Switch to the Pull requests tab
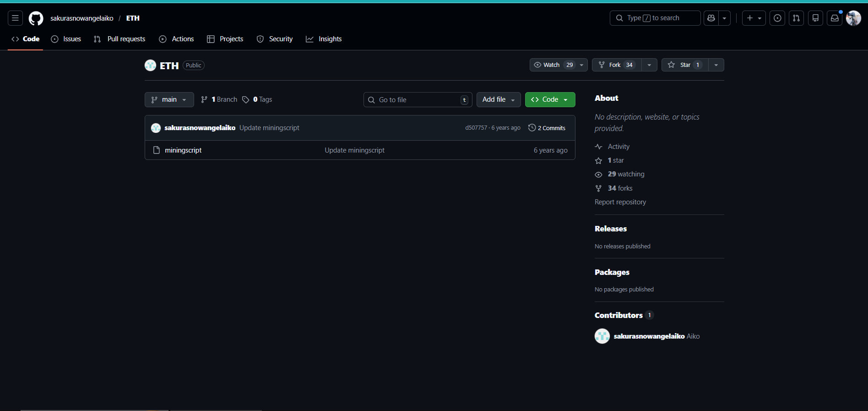The image size is (868, 411). pos(119,39)
